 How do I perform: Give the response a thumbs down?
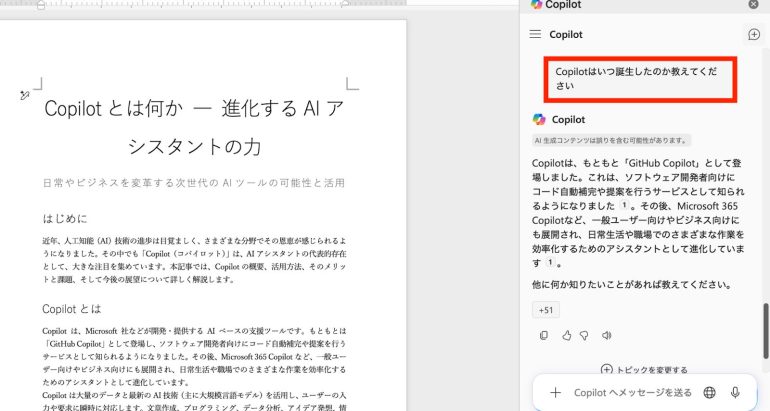click(585, 335)
